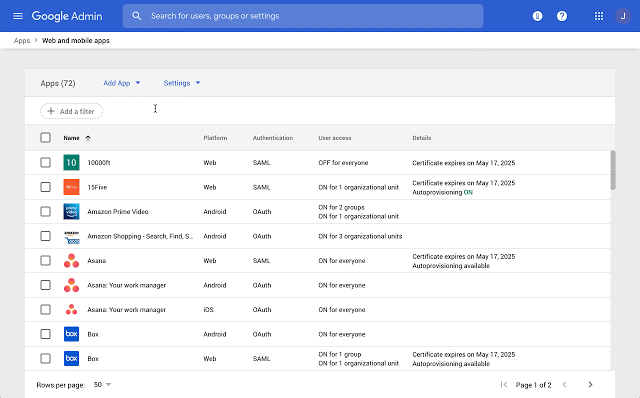Click Web and mobile apps breadcrumb
This screenshot has width=640, height=398.
[76, 40]
